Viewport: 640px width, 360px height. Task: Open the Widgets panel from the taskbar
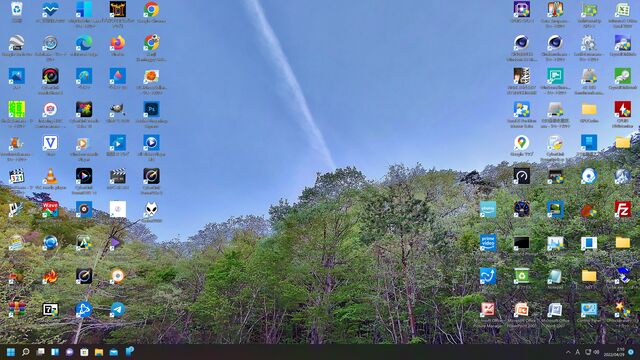click(55, 352)
